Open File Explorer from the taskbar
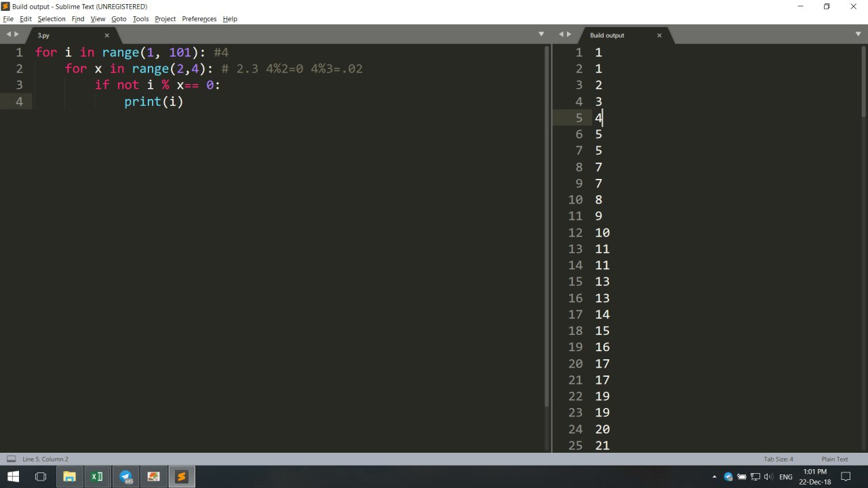 tap(69, 476)
